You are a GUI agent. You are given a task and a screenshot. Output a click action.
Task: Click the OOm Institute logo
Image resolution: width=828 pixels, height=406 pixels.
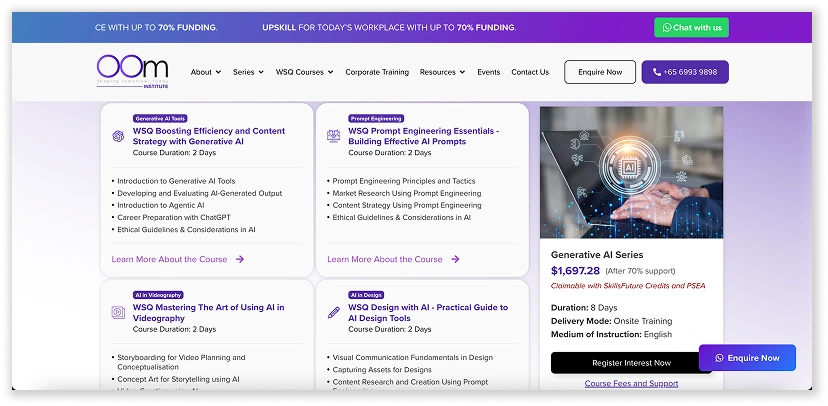[x=133, y=71]
